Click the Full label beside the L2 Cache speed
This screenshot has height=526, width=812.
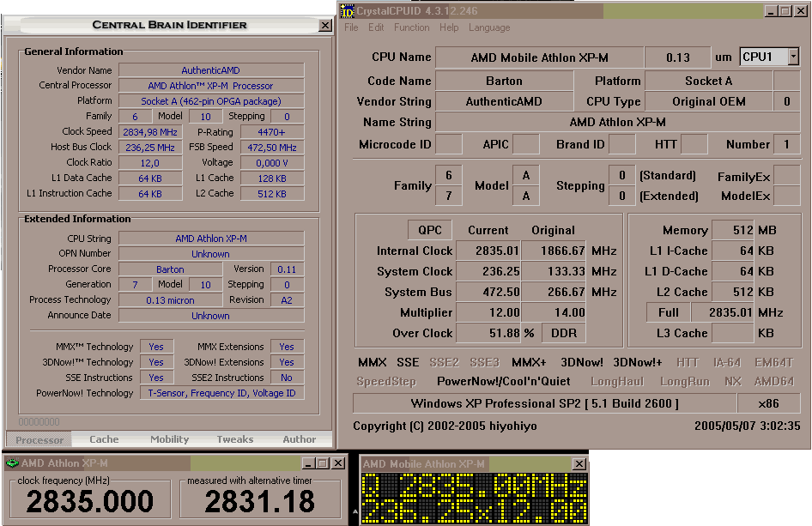(x=669, y=312)
